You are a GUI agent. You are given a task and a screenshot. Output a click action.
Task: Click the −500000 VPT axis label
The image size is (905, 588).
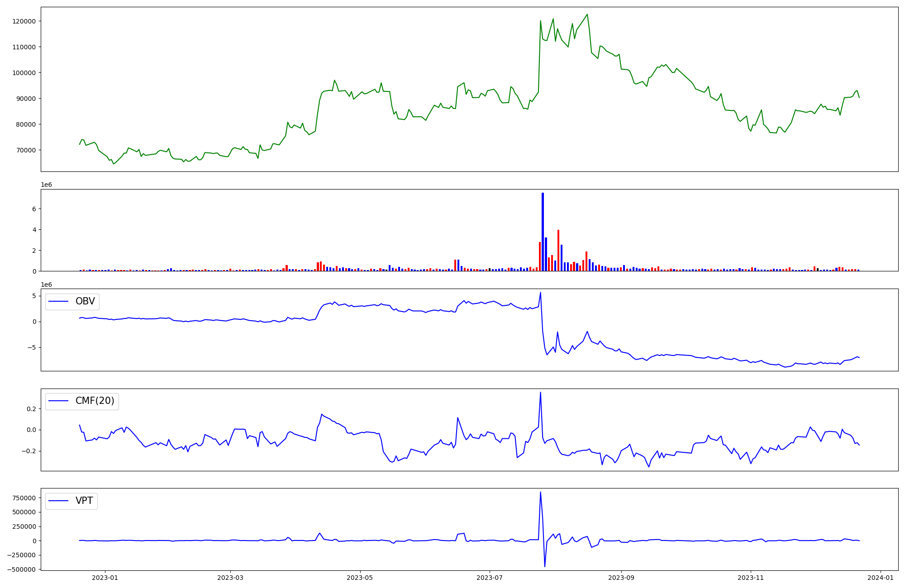click(21, 569)
